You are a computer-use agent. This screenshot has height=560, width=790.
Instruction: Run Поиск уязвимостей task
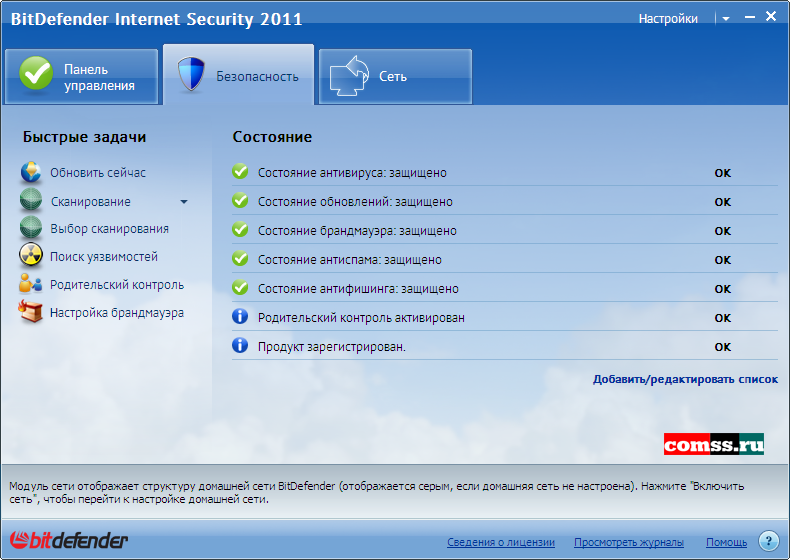pyautogui.click(x=104, y=257)
